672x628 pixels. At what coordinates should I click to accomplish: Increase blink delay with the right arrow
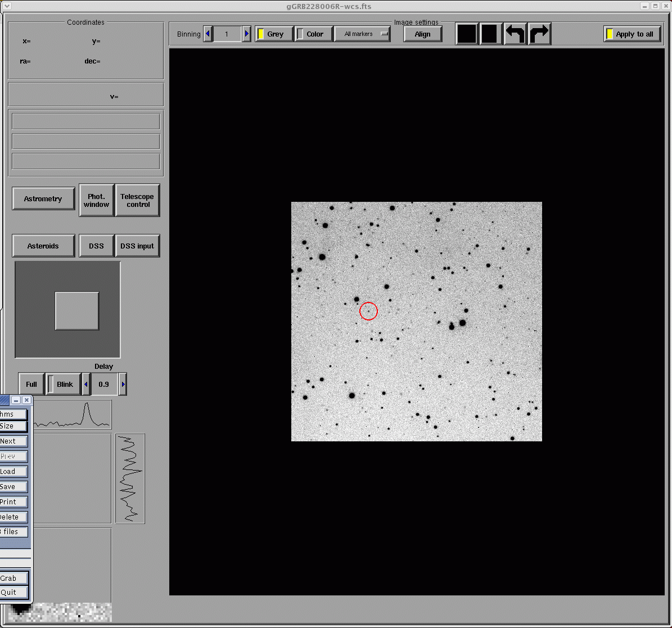coord(123,384)
